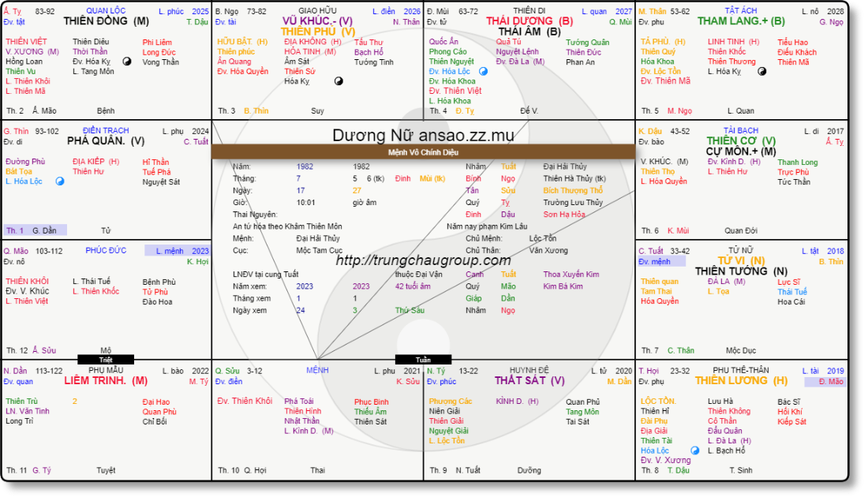Click blue icon beside Hóa Lộc in Phu Thê-Thân
Screen dimensions: 868x497
pyautogui.click(x=695, y=450)
